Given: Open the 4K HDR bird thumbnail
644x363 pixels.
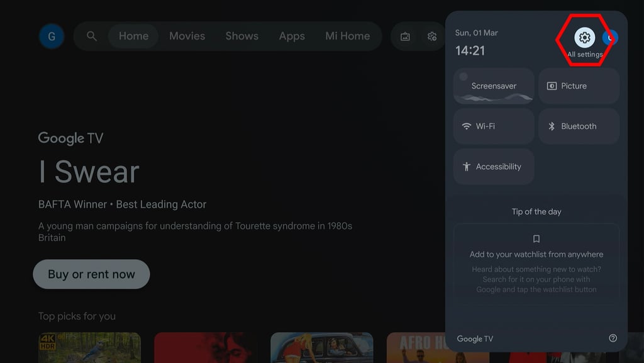Looking at the screenshot, I should [x=89, y=347].
